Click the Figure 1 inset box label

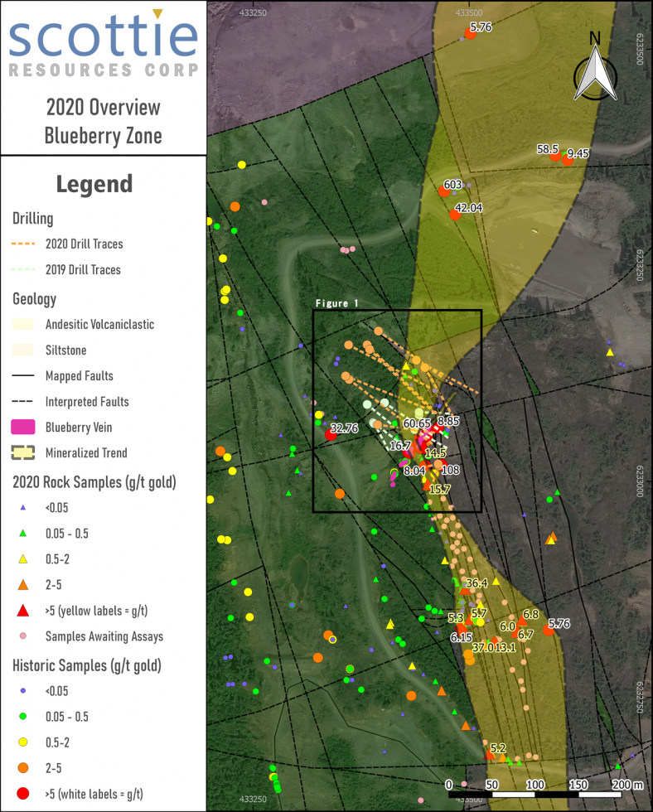[x=336, y=304]
